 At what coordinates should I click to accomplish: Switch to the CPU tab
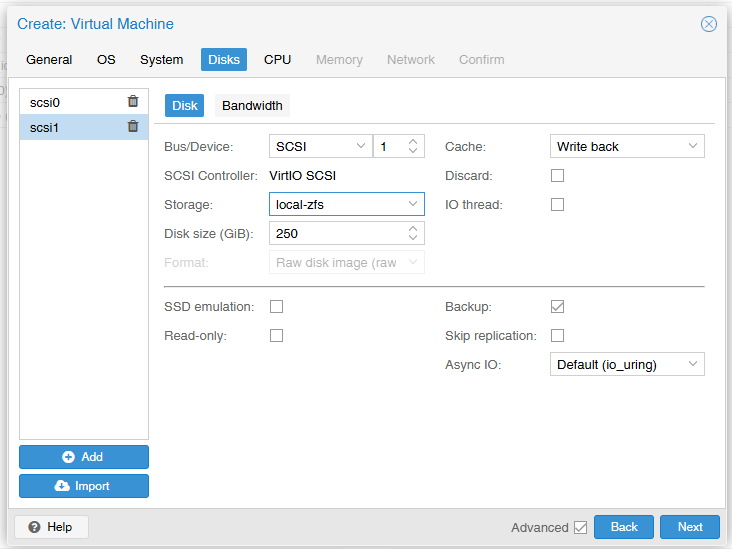click(277, 60)
